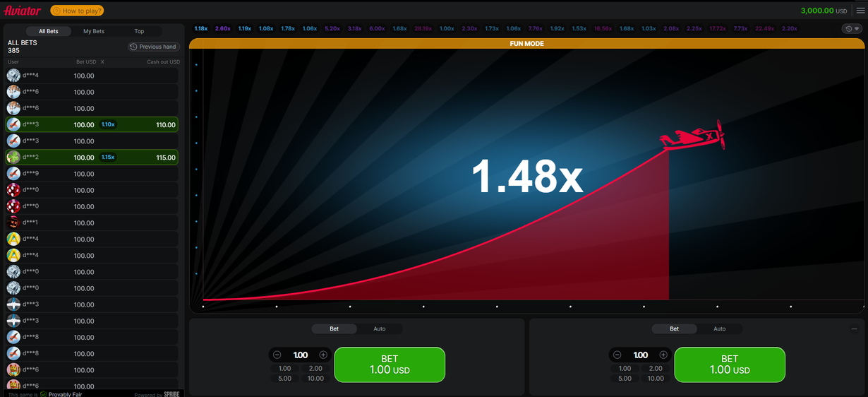868x397 pixels.
Task: Open the My Bets tab
Action: [x=94, y=31]
